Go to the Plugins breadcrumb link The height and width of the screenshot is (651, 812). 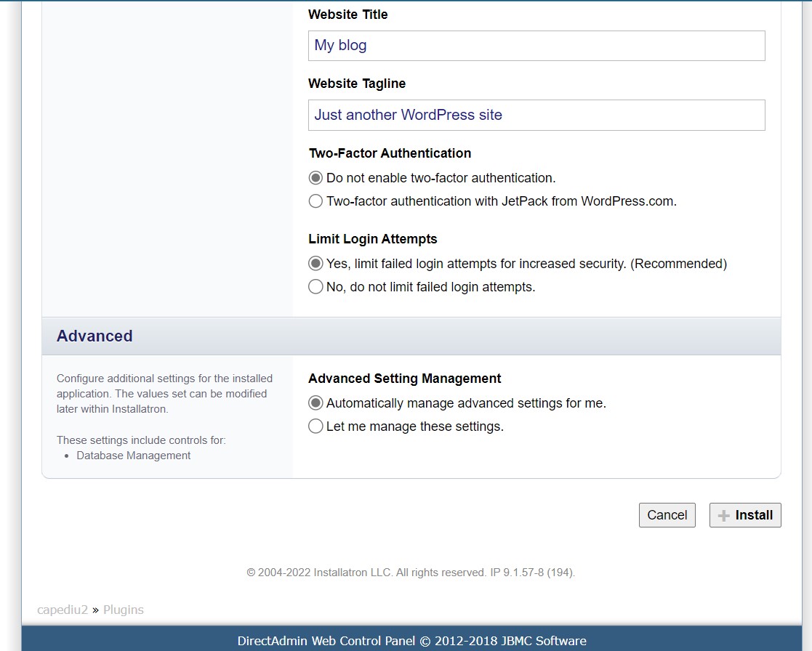click(123, 610)
